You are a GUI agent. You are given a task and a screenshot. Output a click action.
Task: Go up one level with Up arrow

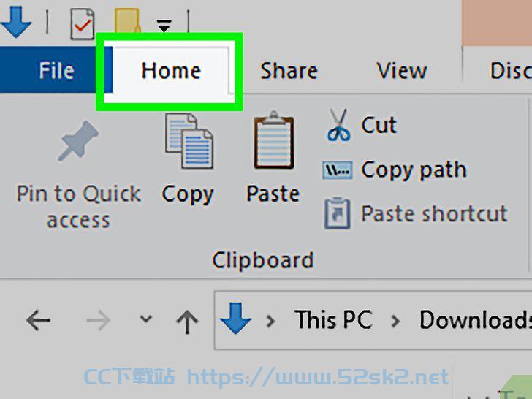click(187, 321)
